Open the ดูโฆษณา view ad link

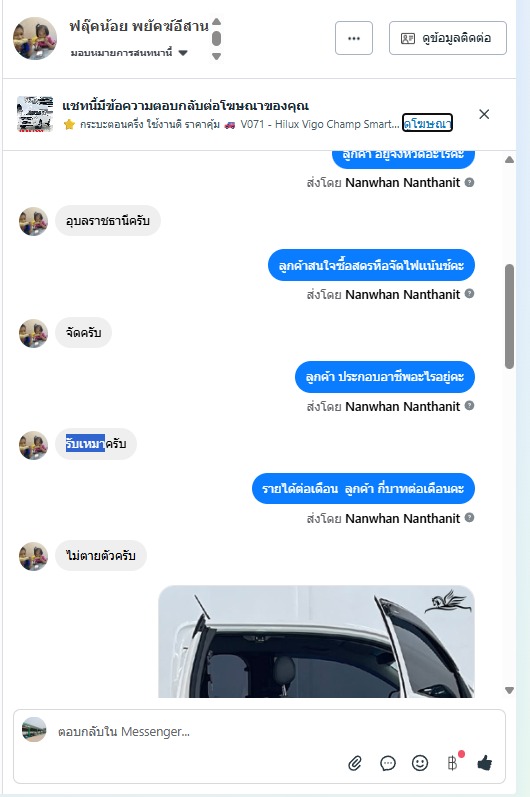pos(427,123)
